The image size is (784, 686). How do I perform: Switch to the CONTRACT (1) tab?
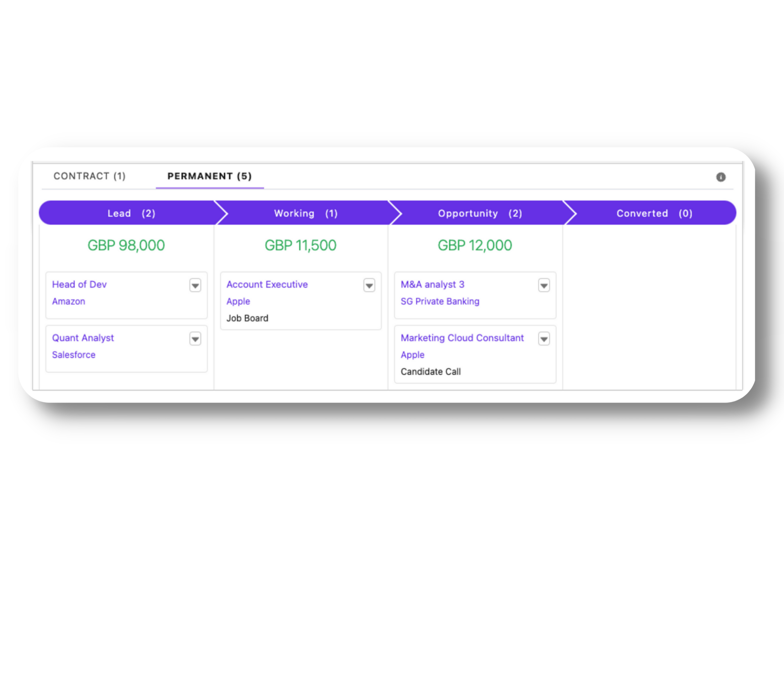[89, 176]
